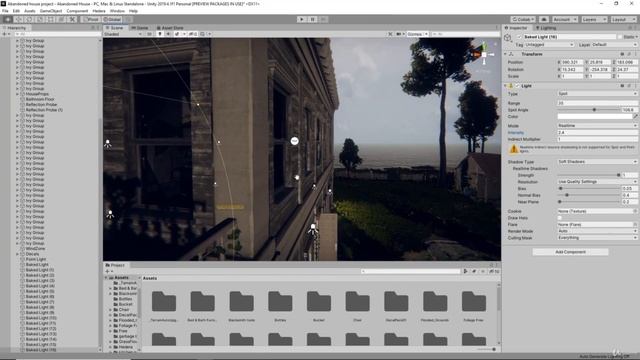Open the Window menu
The width and height of the screenshot is (640, 360).
click(117, 11)
